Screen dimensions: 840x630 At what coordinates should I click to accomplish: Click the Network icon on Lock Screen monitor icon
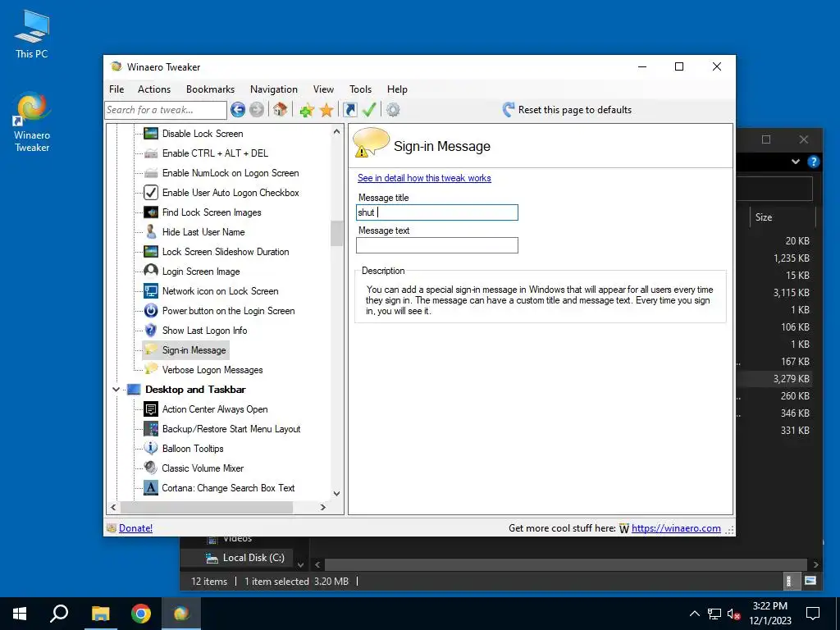151,291
